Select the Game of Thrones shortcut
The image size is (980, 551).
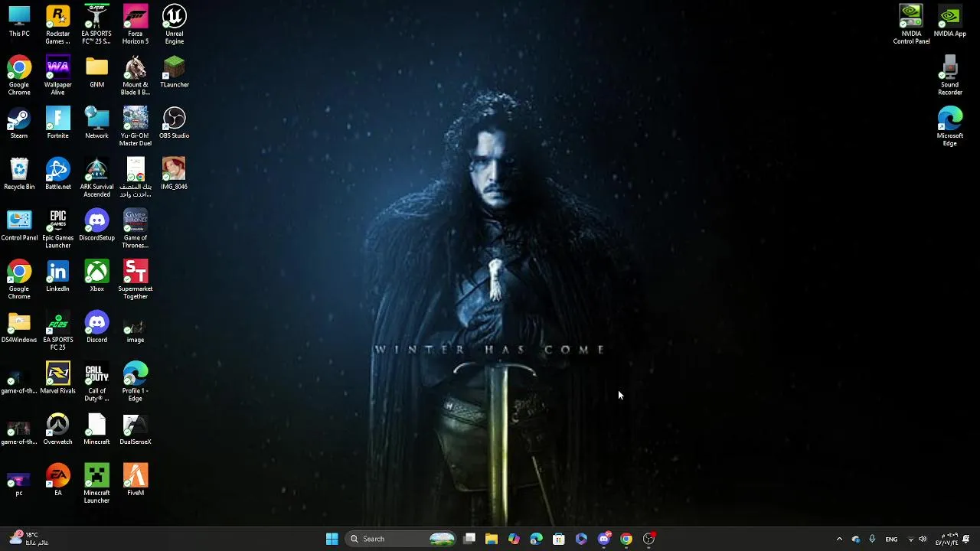click(x=136, y=229)
